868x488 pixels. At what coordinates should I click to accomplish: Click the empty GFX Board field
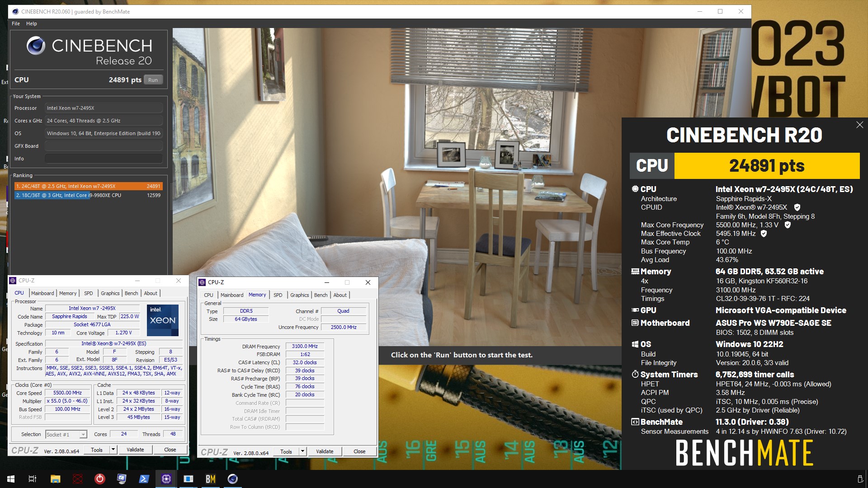tap(104, 146)
